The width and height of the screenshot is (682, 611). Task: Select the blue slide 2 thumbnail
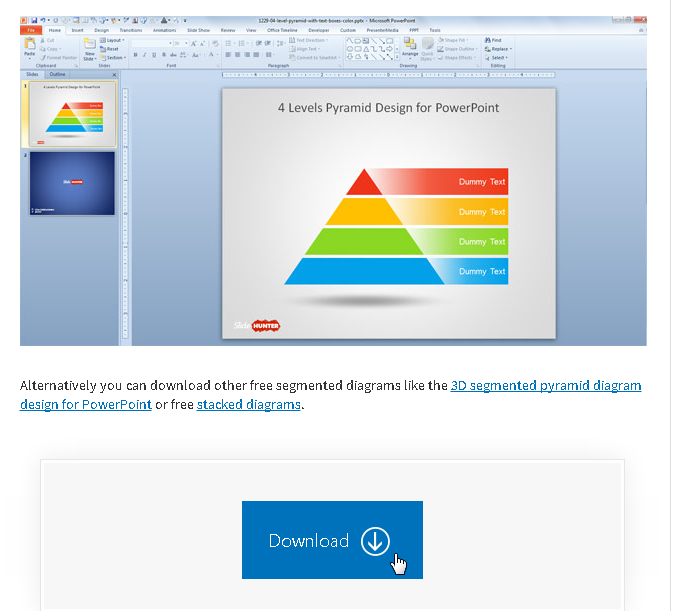click(x=72, y=183)
